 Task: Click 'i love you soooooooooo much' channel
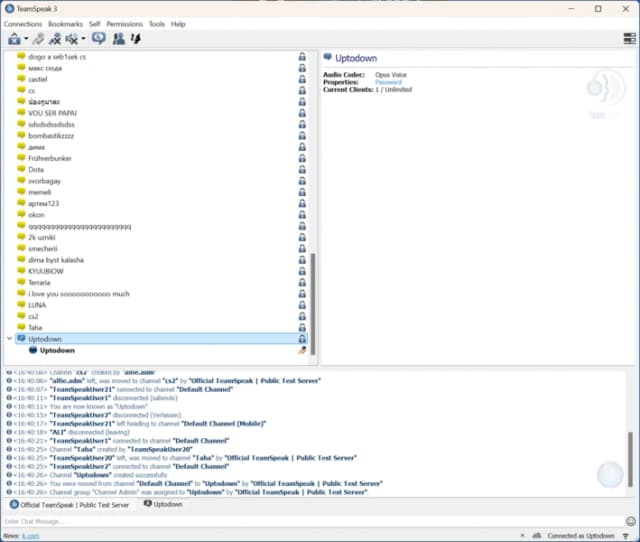pyautogui.click(x=79, y=294)
